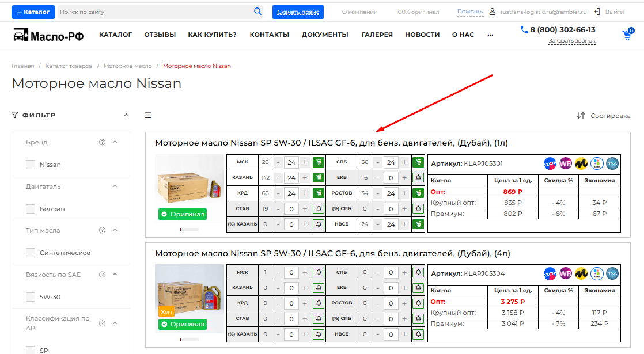
Task: Open the ДОКУМЕНТЫ page
Action: pos(325,35)
